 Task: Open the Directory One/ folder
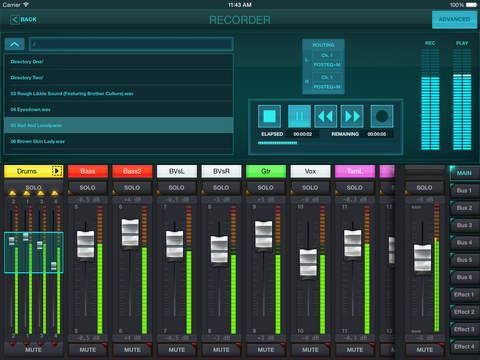(x=118, y=62)
